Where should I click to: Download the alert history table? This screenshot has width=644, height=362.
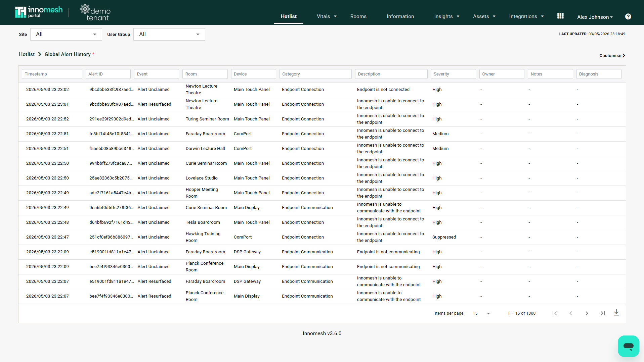616,313
